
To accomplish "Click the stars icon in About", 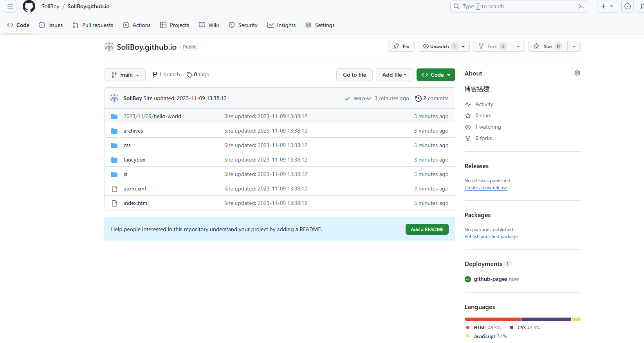I will pos(468,116).
